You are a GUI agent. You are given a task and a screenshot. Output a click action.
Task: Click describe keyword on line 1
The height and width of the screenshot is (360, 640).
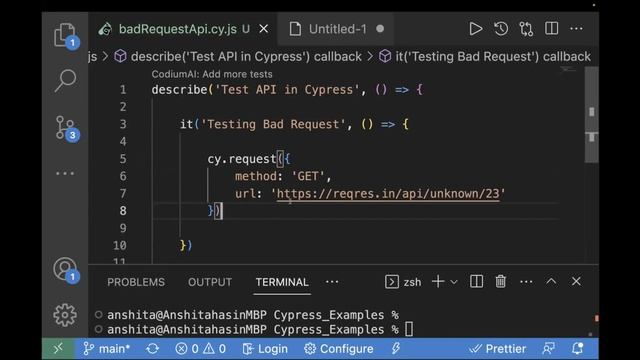pos(180,89)
